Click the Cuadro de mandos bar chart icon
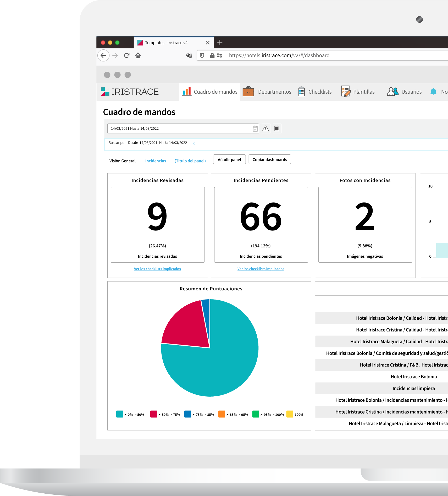448x496 pixels. pos(187,92)
